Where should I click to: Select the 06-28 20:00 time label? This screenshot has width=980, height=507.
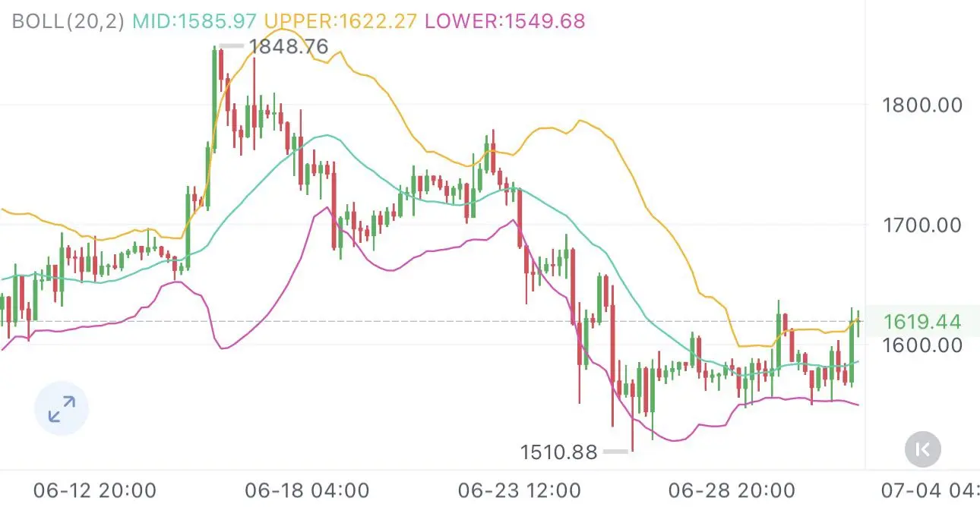point(731,491)
